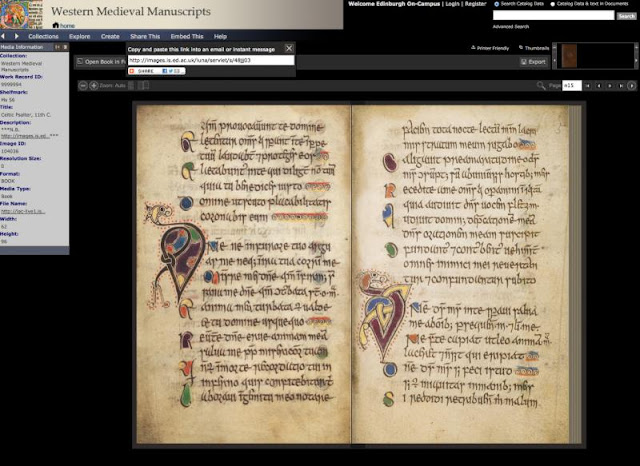This screenshot has height=466, width=640.
Task: Click the Login link
Action: coord(452,4)
